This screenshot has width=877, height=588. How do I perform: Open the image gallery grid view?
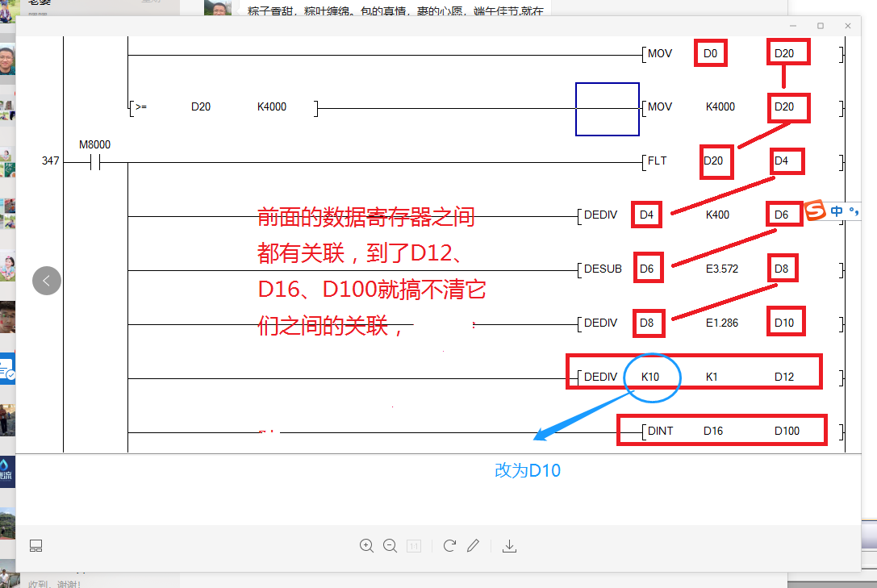click(35, 546)
